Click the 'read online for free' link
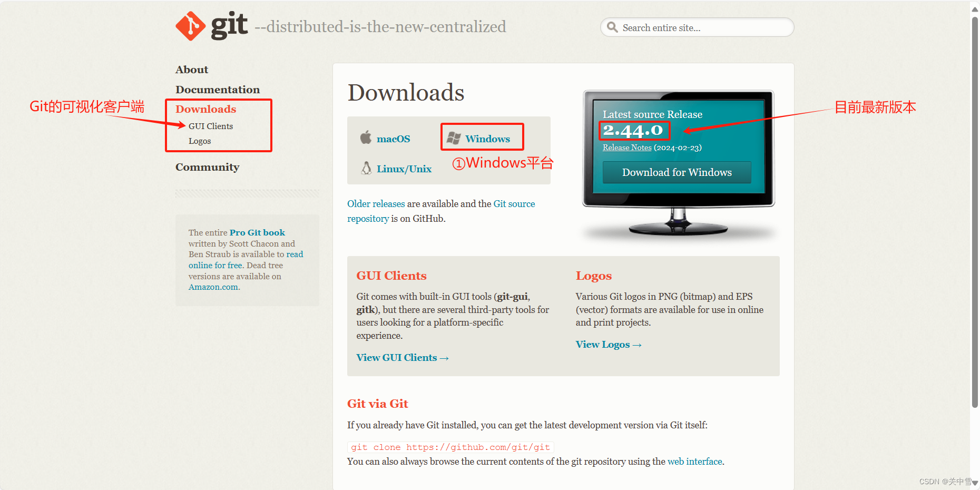 [x=246, y=260]
